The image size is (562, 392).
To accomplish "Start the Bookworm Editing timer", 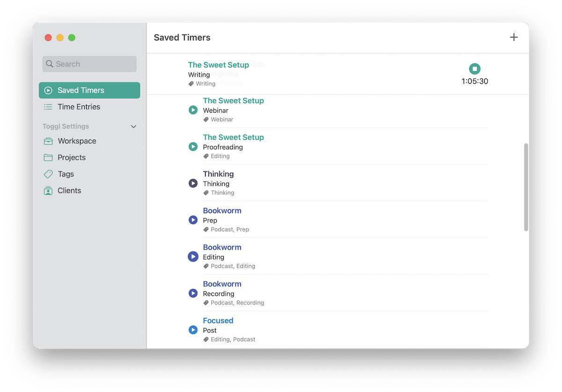I will pyautogui.click(x=193, y=257).
